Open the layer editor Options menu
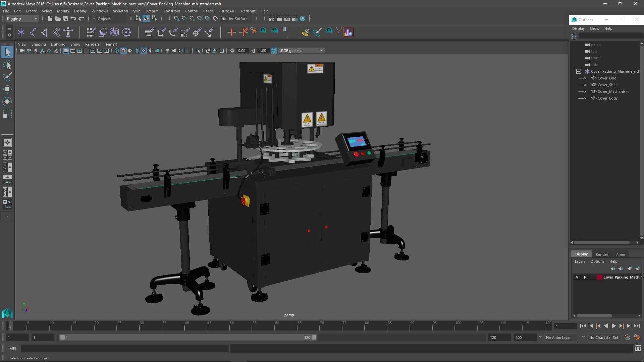This screenshot has width=644, height=362. point(597,261)
